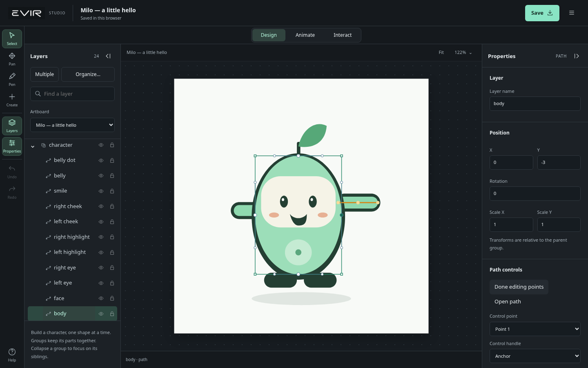The image size is (588, 368).
Task: Open the Create tool
Action: coord(12,100)
